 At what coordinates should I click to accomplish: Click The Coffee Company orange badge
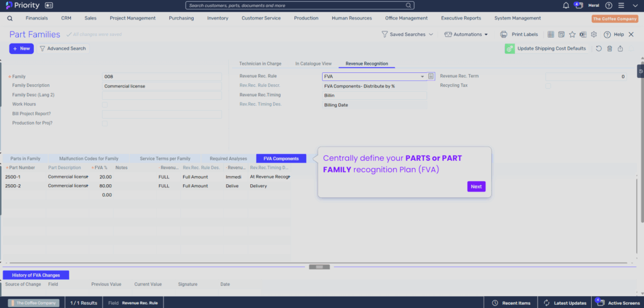tap(615, 19)
